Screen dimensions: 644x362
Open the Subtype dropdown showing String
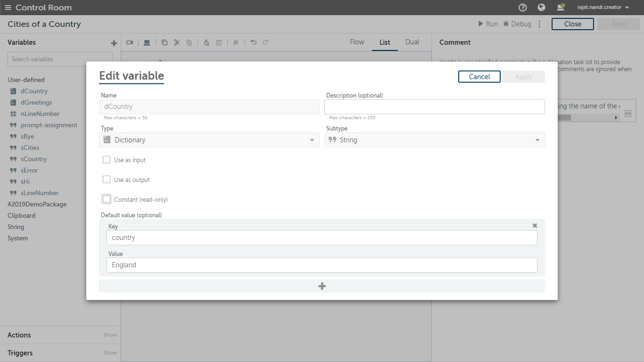[434, 140]
